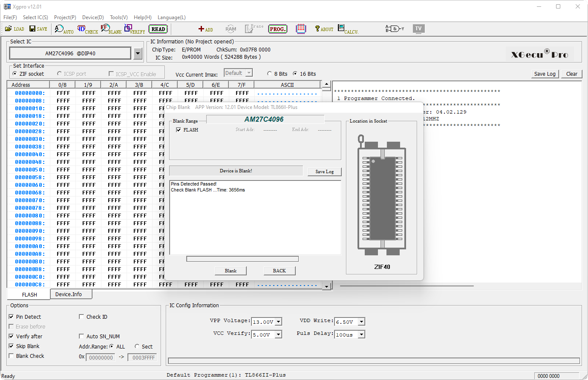The image size is (588, 380).
Task: Click the log panel horizontal scrollbar
Action: pyautogui.click(x=407, y=286)
